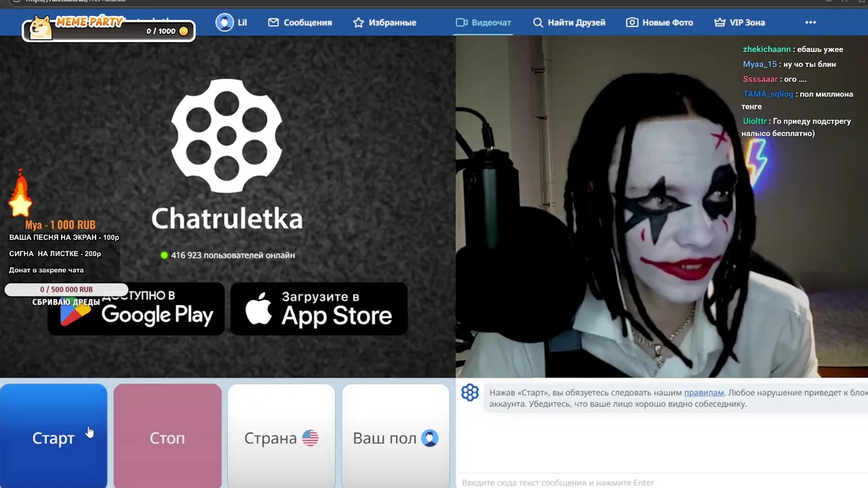Screen dimensions: 868x488
Task: Click the camera new-photos icon
Action: click(632, 22)
